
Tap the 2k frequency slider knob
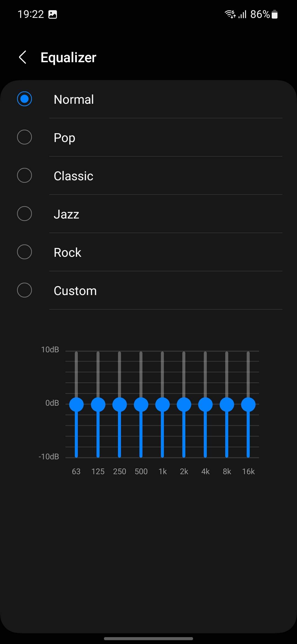[x=184, y=405]
